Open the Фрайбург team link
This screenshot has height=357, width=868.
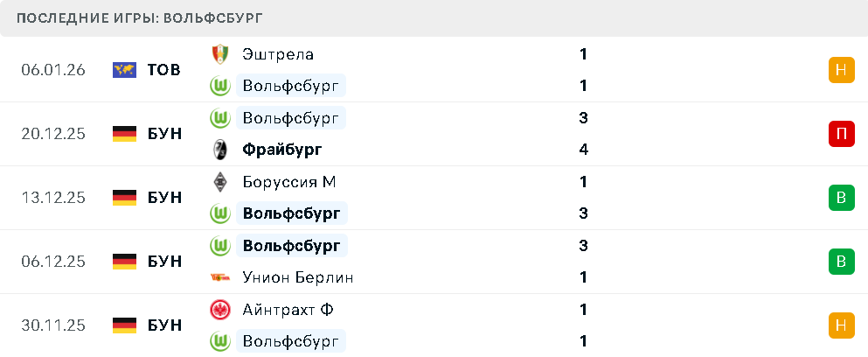pyautogui.click(x=282, y=150)
